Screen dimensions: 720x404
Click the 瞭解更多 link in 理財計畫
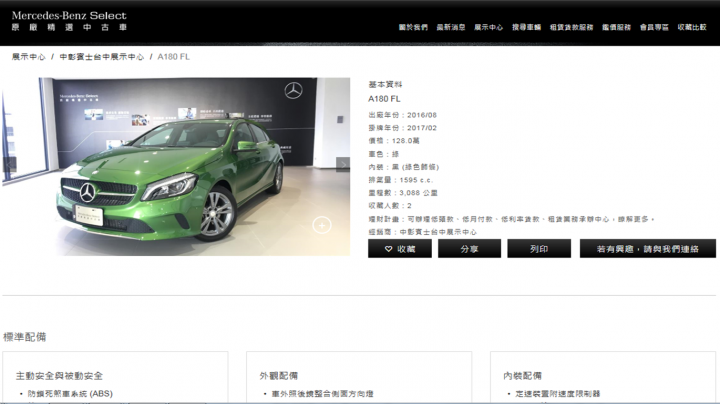[x=634, y=219]
